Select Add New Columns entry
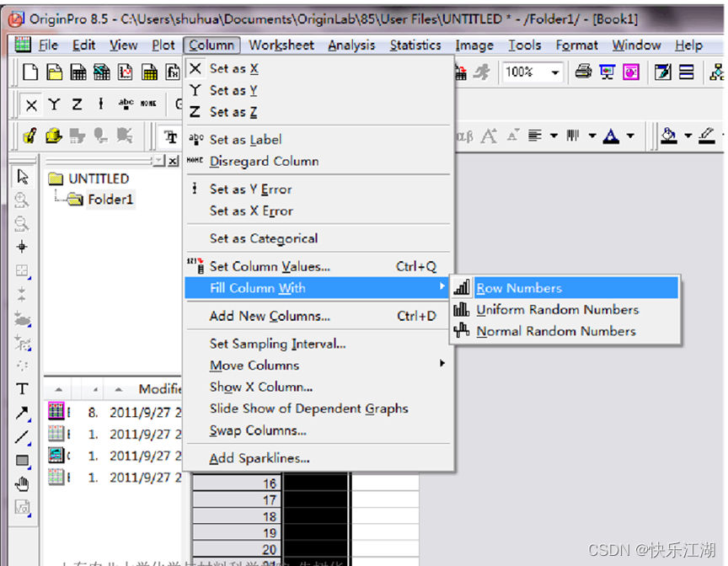 (x=316, y=316)
